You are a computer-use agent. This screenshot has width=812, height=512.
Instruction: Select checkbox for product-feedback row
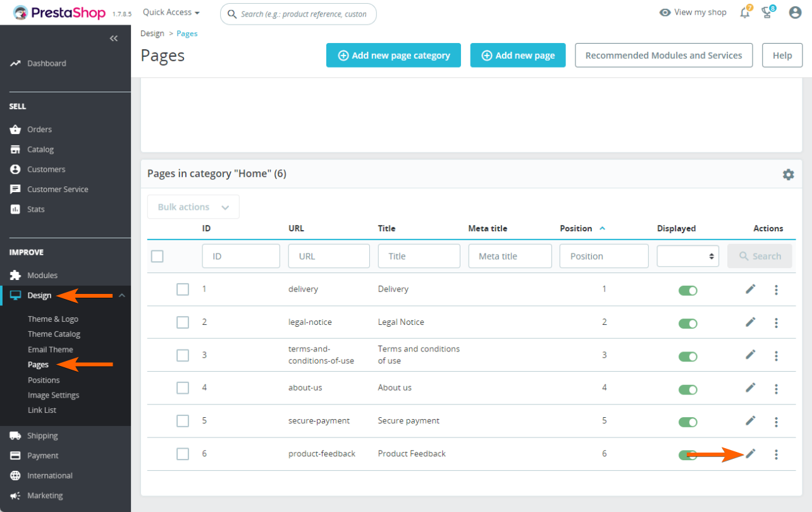click(183, 454)
